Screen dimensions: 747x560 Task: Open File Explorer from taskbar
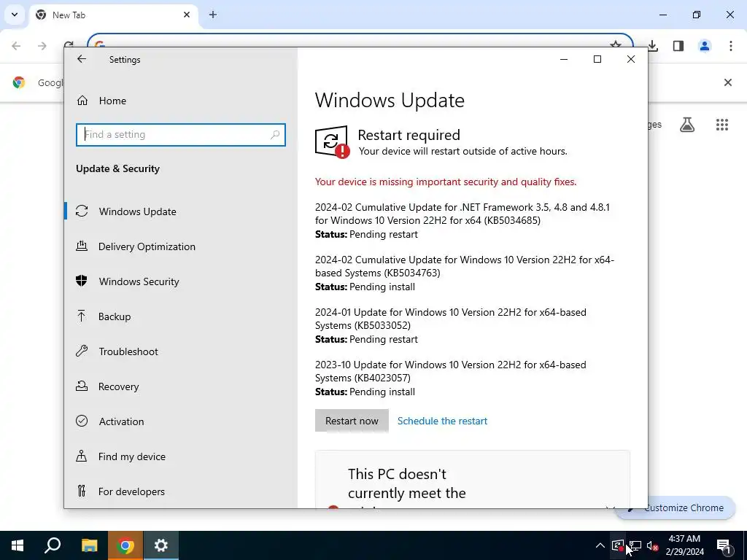[89, 545]
